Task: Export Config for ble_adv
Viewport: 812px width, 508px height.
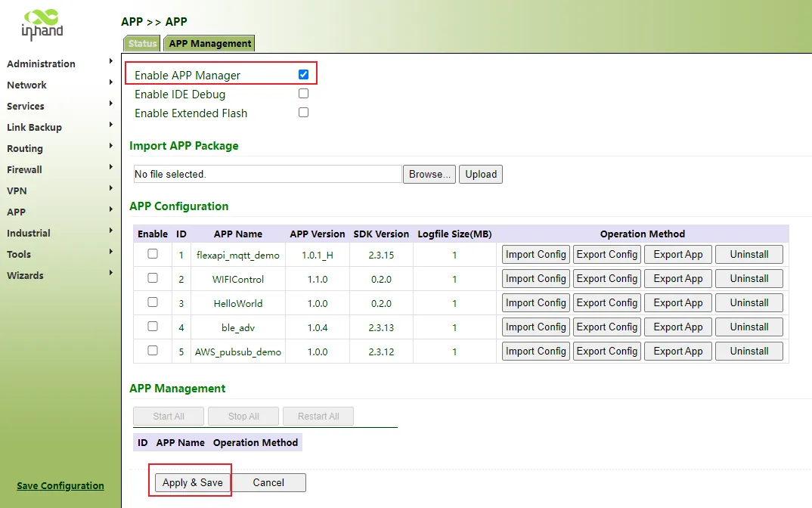Action: [607, 327]
